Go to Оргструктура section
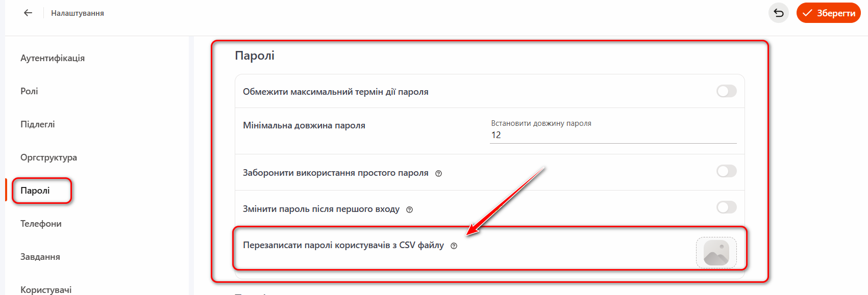This screenshot has width=868, height=295. (x=48, y=157)
